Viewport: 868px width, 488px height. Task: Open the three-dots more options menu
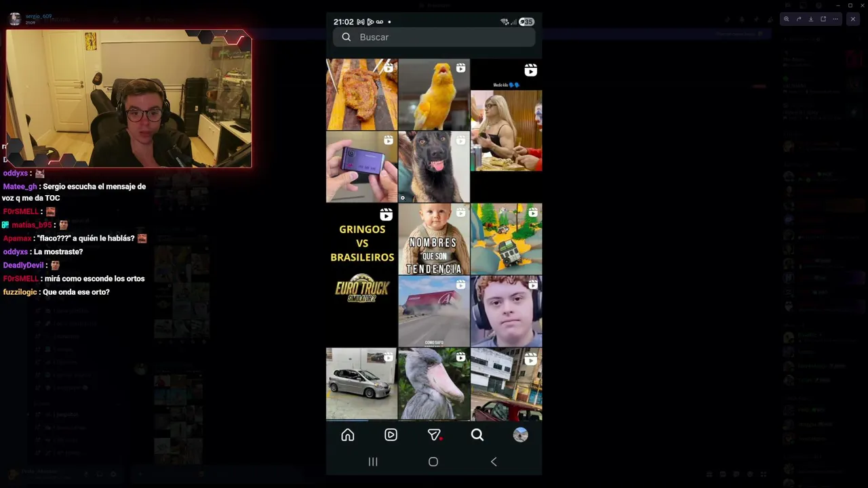coord(835,19)
